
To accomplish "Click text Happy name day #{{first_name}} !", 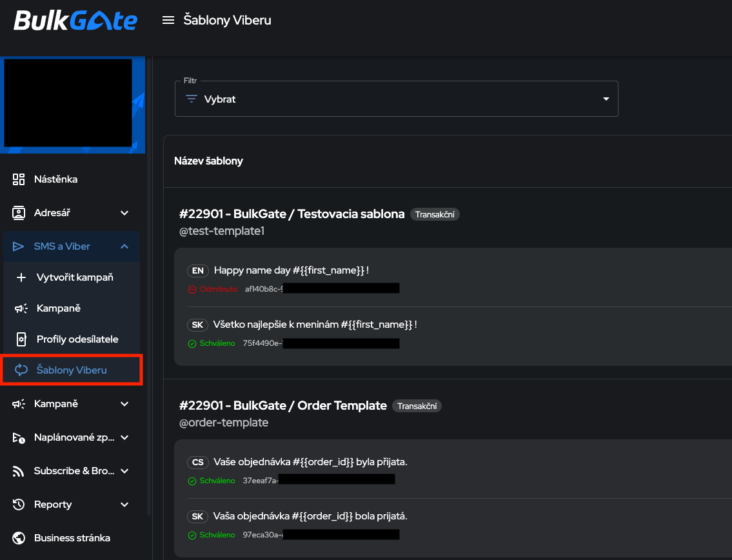I will [292, 270].
